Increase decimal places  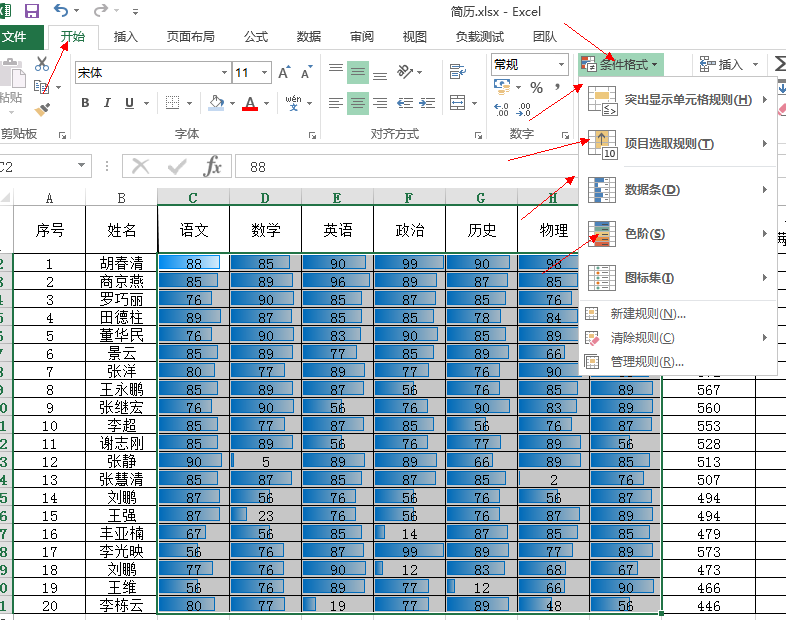[x=501, y=109]
